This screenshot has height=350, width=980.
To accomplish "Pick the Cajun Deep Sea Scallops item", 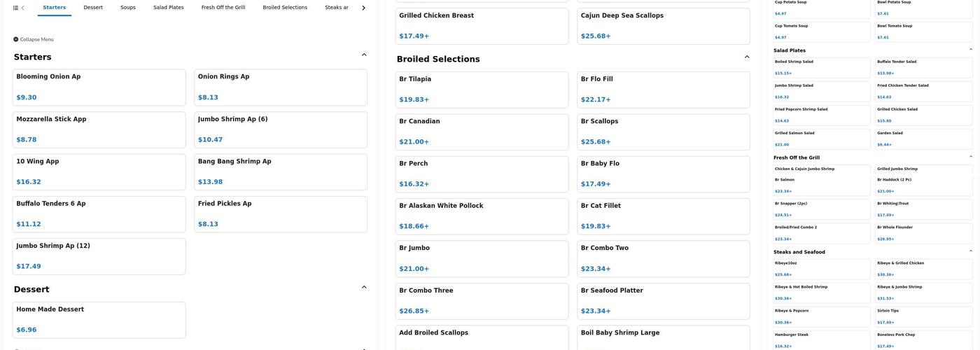I will [x=663, y=25].
